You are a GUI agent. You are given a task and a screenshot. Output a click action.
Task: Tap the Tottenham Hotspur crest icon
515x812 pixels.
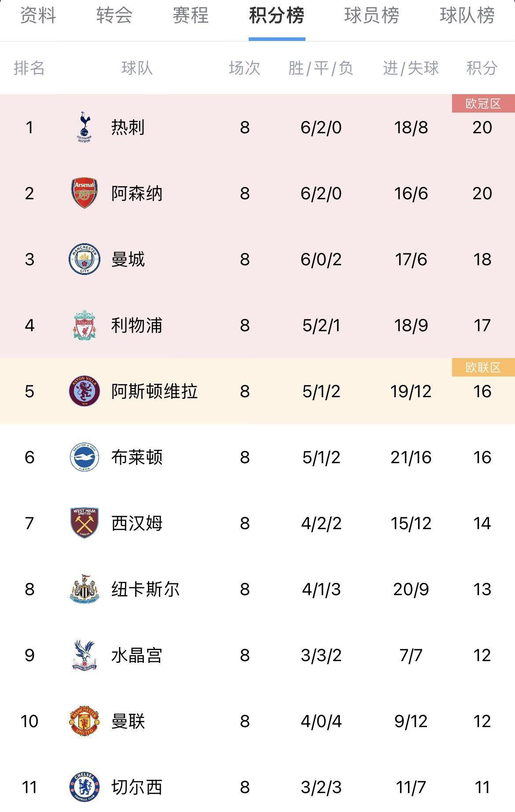point(85,127)
